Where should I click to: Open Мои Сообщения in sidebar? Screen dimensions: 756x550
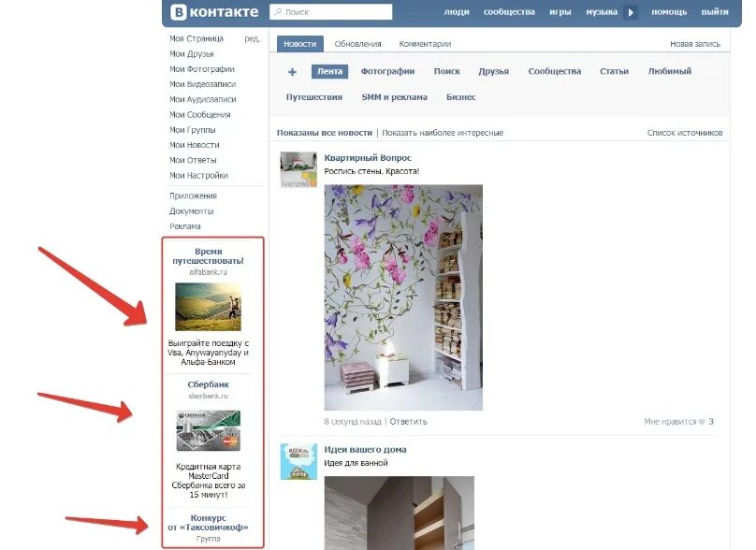(x=199, y=114)
